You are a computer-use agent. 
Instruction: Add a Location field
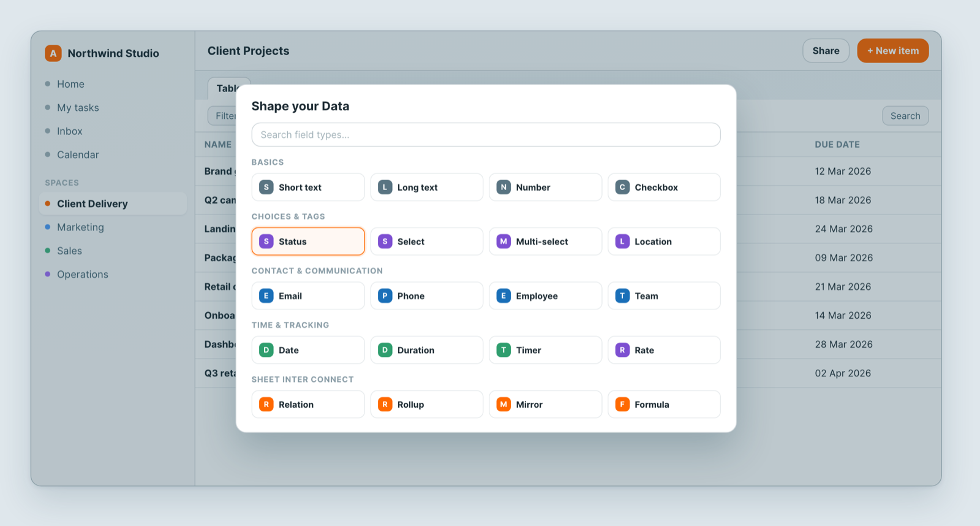pyautogui.click(x=664, y=242)
